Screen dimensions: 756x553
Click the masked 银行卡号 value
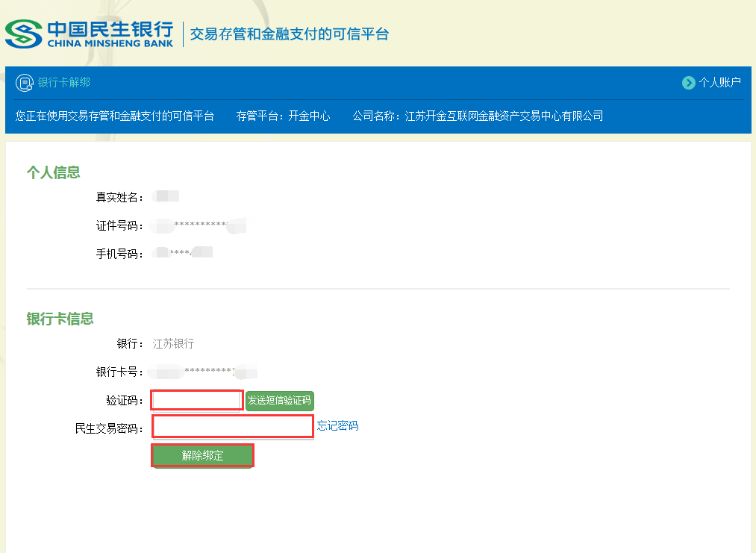tap(202, 372)
